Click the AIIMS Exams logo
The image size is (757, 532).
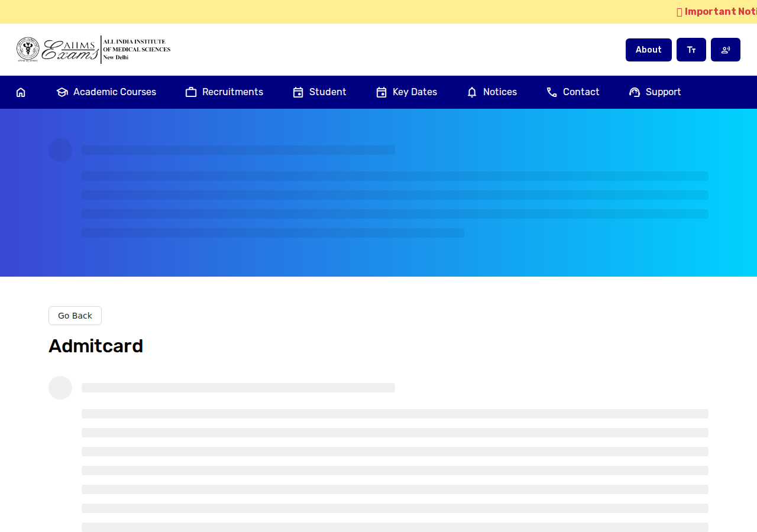click(x=93, y=50)
